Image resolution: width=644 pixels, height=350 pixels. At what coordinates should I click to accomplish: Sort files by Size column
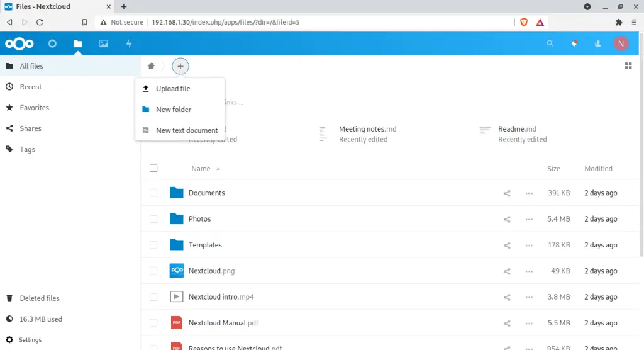553,169
